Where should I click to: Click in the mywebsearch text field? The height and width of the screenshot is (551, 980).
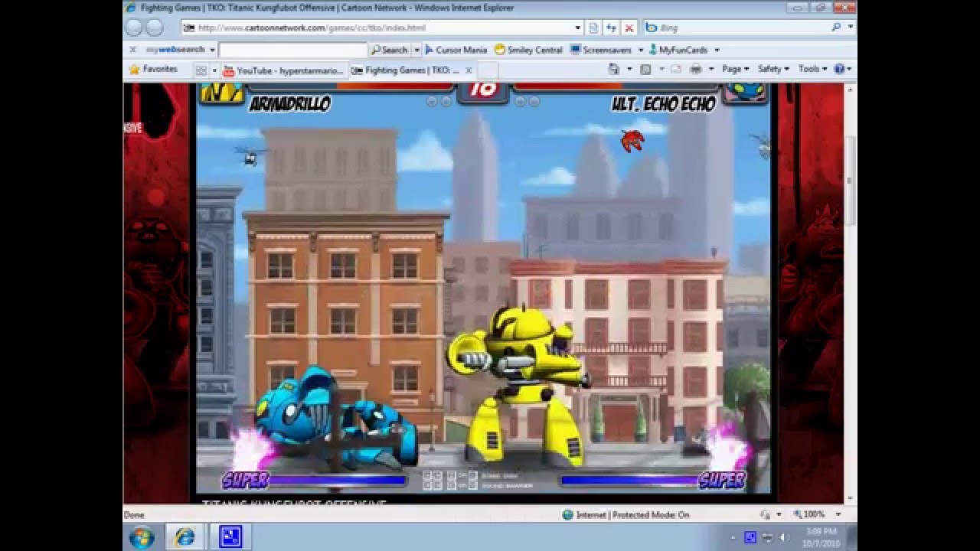[x=292, y=50]
